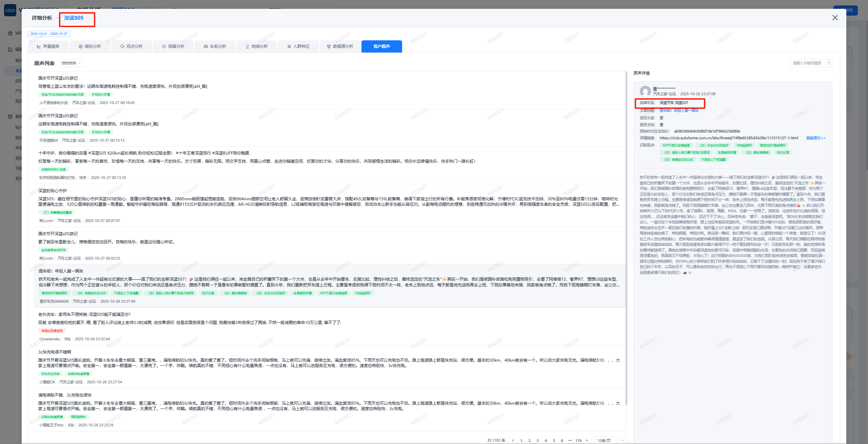Open the 观点分析 tab
Screen dimensions: 868x444
132,46
